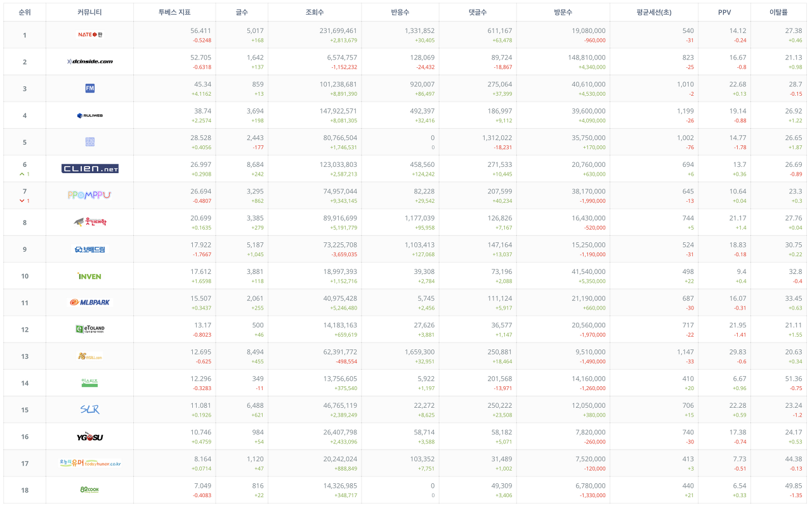This screenshot has width=812, height=508.
Task: Click the 14,326,985 views cell
Action: (340, 486)
